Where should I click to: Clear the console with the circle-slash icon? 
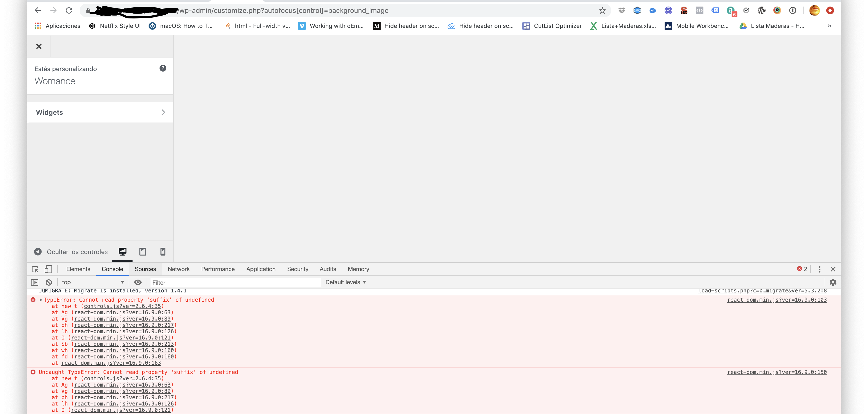tap(49, 282)
